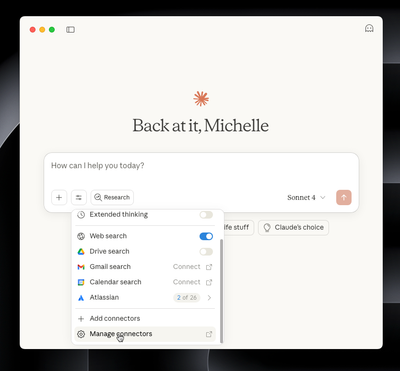The width and height of the screenshot is (400, 371).
Task: Click the Extended thinking clock icon
Action: [81, 215]
